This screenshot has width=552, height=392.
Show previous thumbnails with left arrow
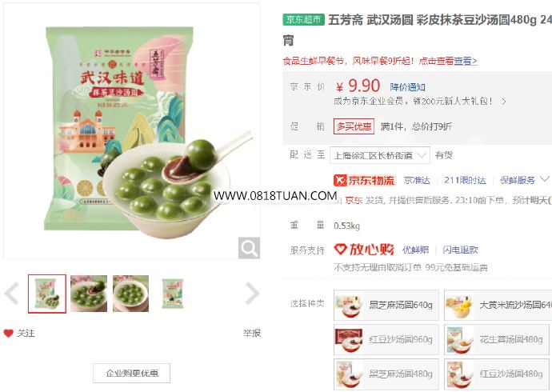coord(12,293)
